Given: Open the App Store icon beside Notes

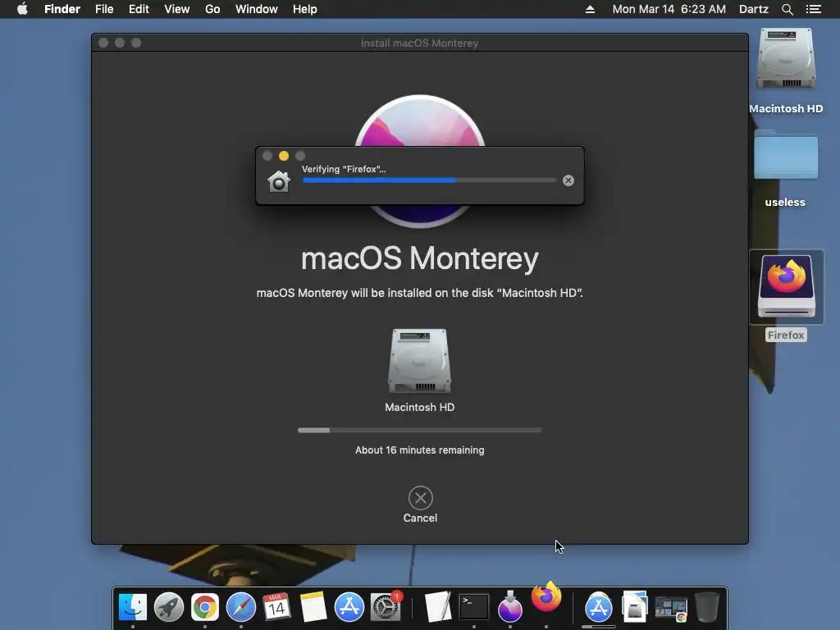Looking at the screenshot, I should (349, 608).
